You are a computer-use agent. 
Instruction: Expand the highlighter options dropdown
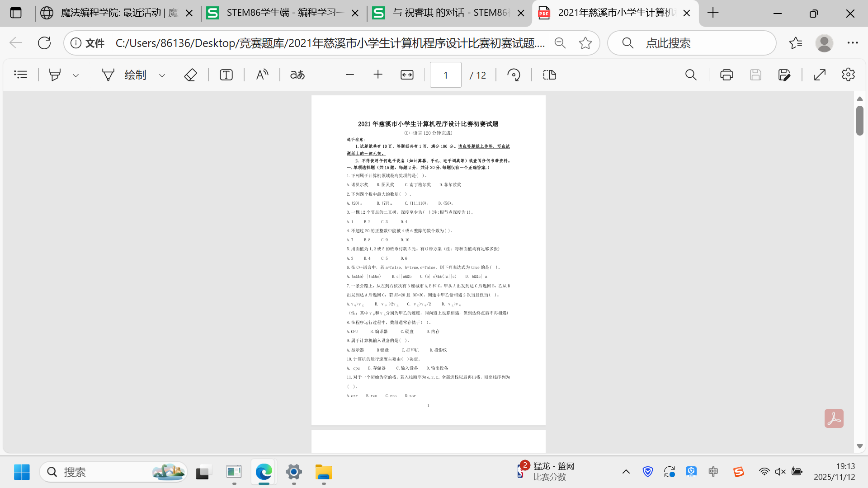tap(76, 75)
